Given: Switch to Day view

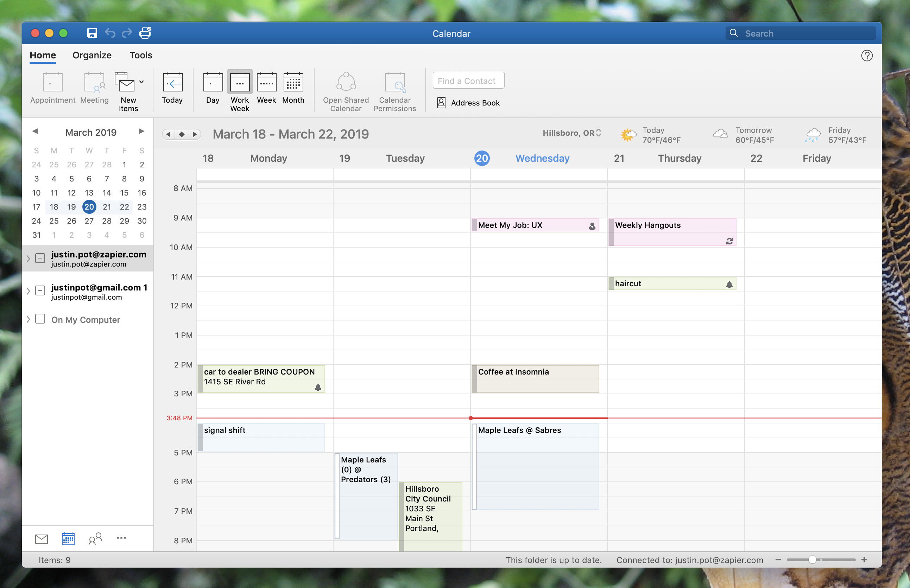Looking at the screenshot, I should pyautogui.click(x=213, y=89).
